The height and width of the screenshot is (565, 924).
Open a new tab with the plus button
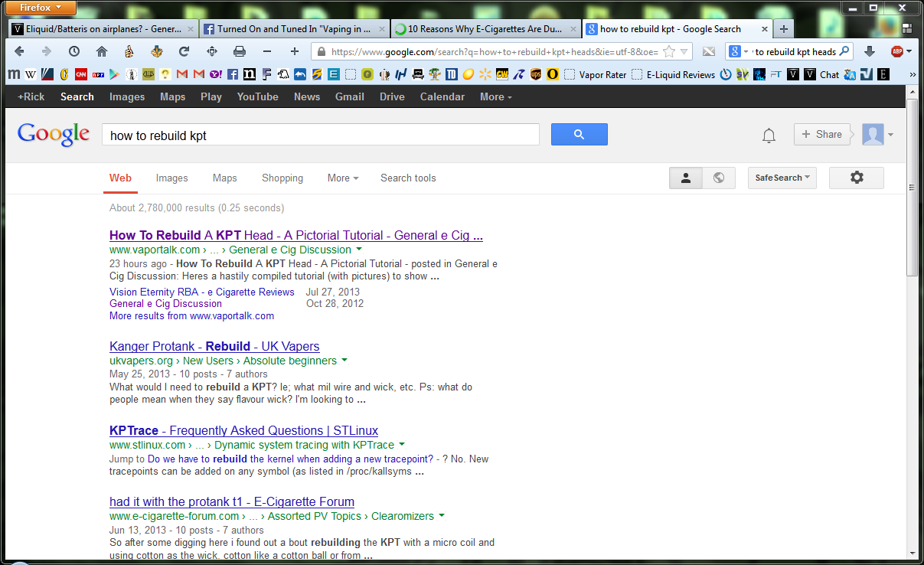tap(783, 29)
